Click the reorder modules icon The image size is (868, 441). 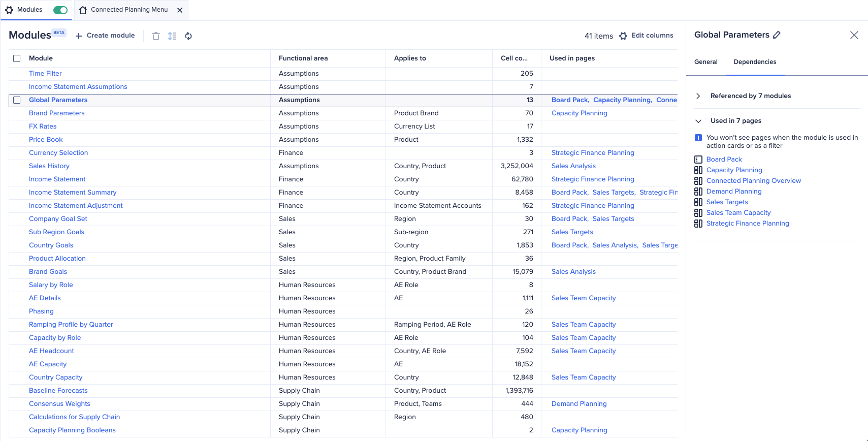tap(172, 36)
